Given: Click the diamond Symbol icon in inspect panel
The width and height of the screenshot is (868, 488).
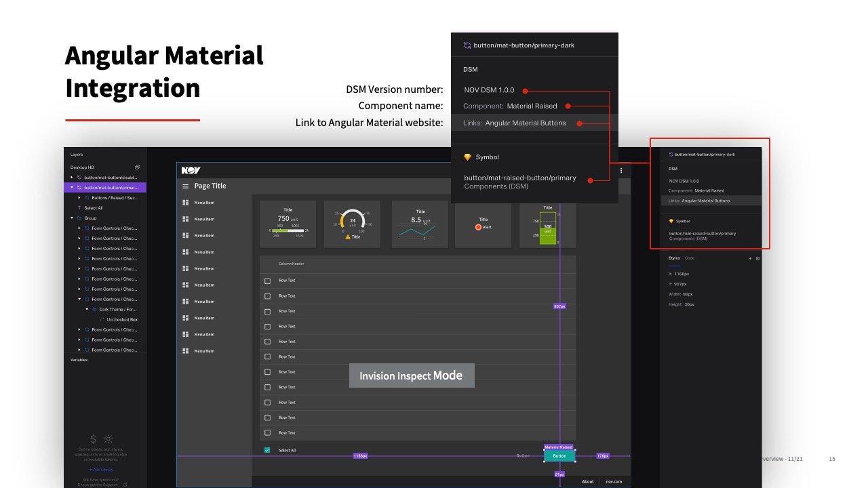Looking at the screenshot, I should point(671,221).
